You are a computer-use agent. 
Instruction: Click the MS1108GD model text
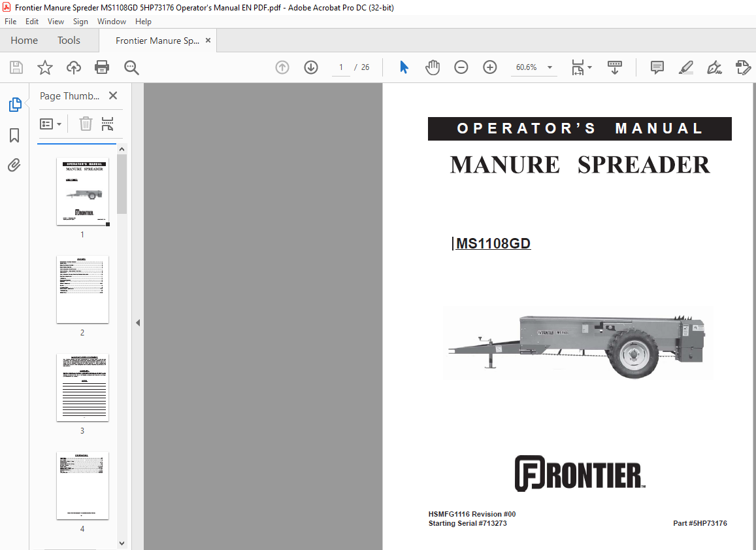click(493, 244)
